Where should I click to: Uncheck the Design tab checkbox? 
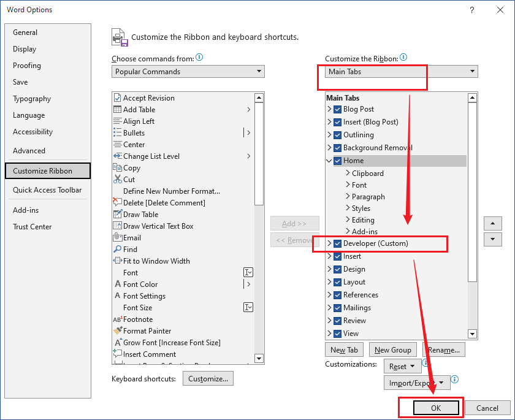[x=337, y=269]
